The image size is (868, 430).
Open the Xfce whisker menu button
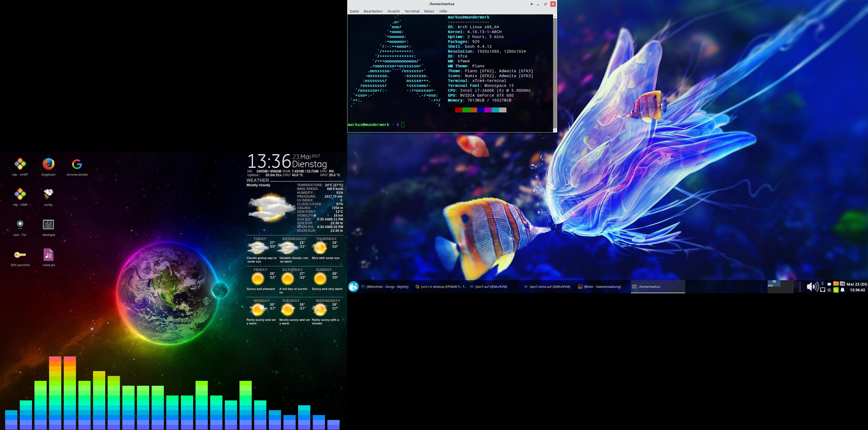(x=353, y=287)
